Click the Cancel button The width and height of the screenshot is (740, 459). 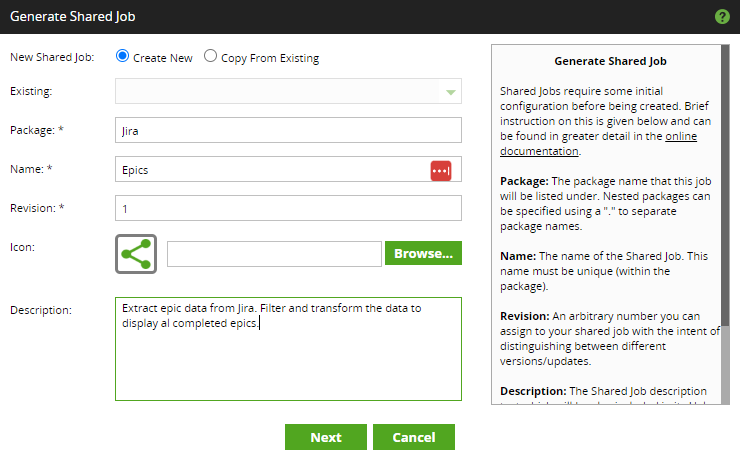(x=414, y=437)
